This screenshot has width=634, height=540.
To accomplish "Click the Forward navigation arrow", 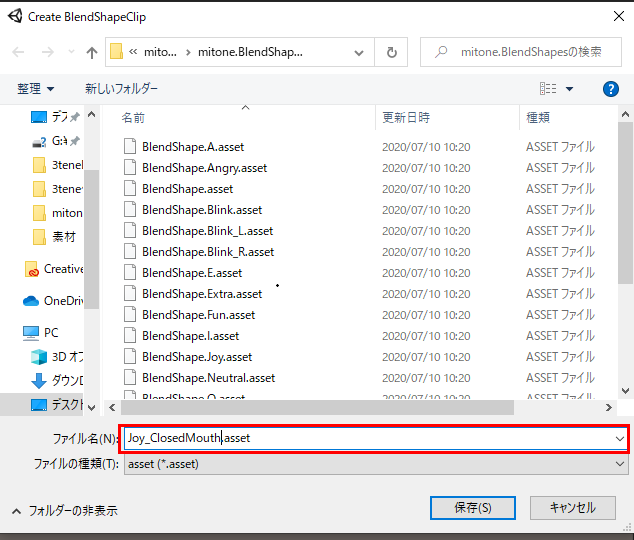I will click(48, 52).
